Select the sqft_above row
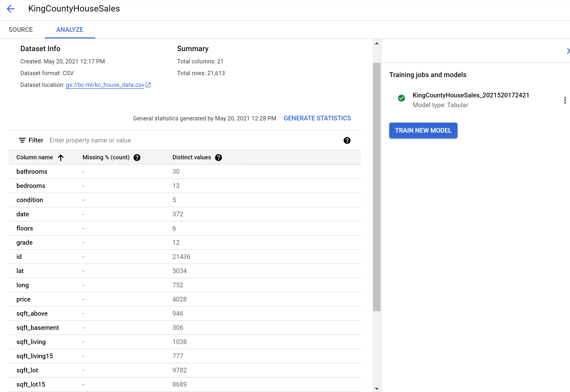Viewport: 570px width, 392px height. tap(185, 314)
